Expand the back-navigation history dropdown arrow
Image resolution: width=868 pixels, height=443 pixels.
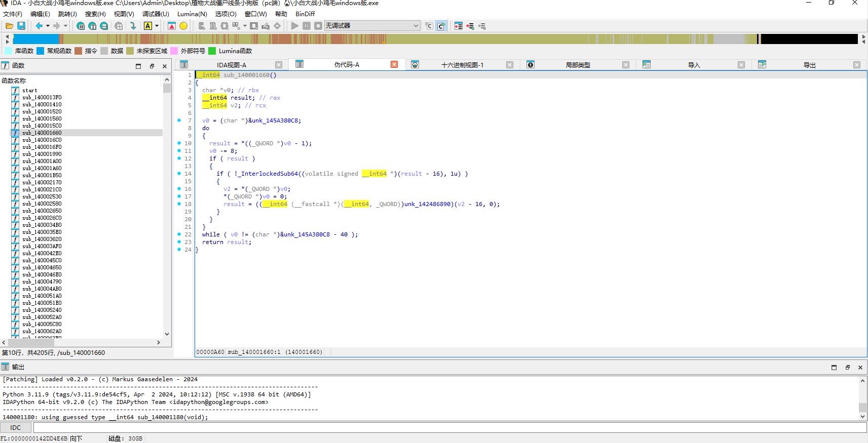[x=48, y=26]
